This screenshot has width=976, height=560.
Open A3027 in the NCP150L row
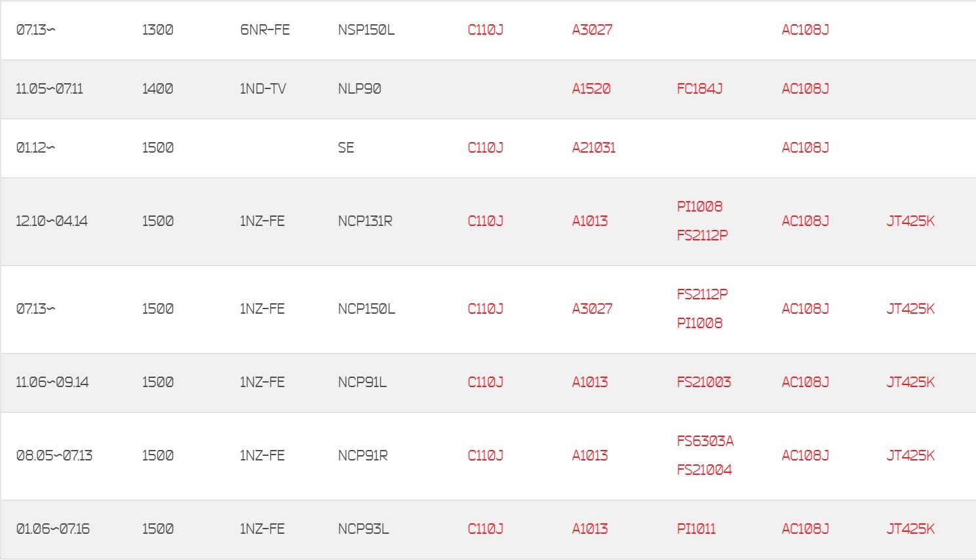tap(592, 308)
